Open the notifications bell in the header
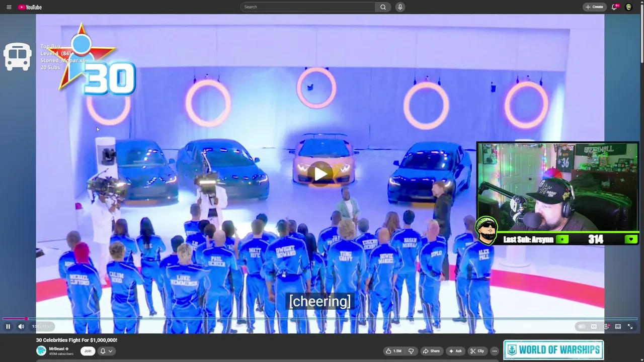644x362 pixels. point(614,7)
